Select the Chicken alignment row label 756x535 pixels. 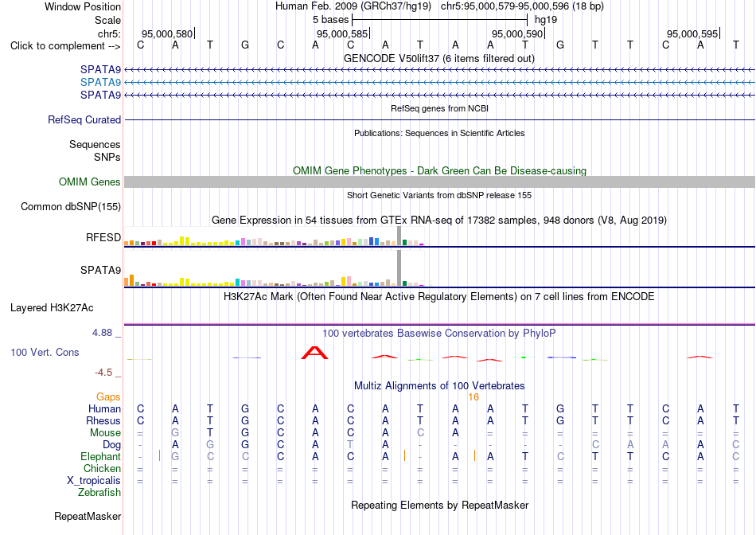[x=102, y=468]
